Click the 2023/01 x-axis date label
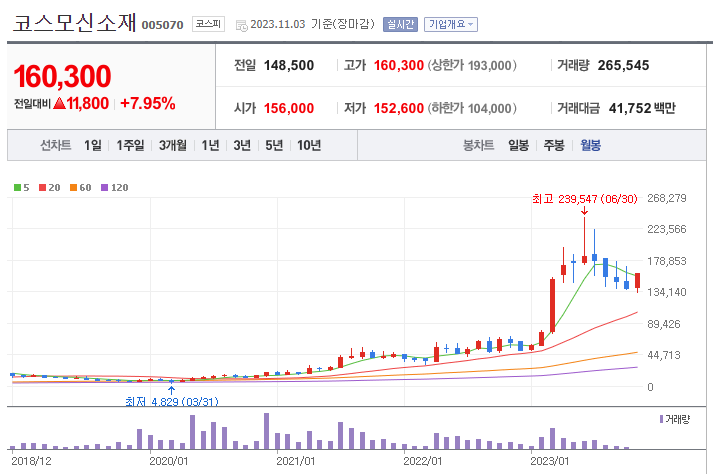 point(549,461)
